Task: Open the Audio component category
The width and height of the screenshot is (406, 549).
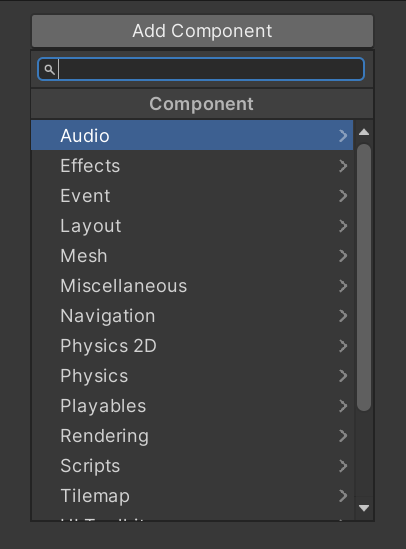Action: (192, 135)
